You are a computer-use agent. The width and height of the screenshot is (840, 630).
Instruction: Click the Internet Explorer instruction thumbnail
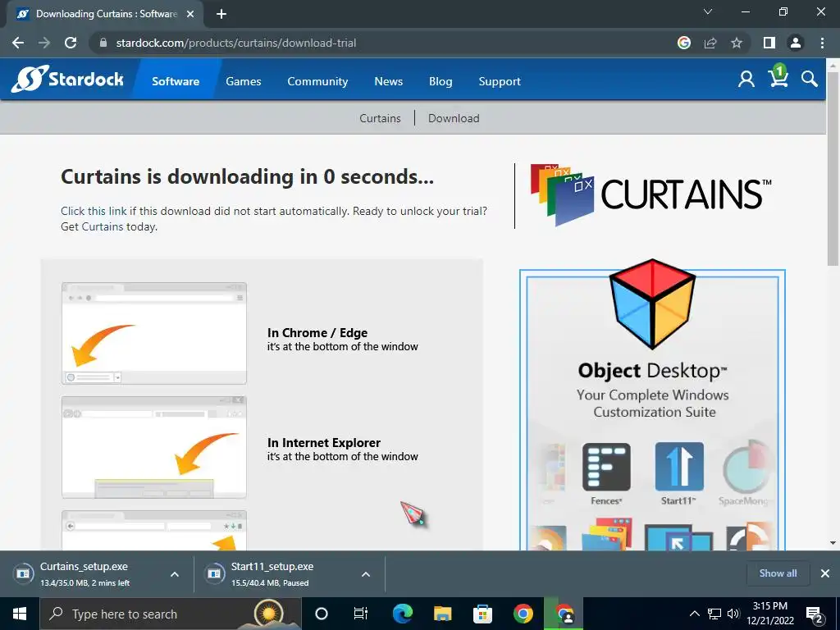coord(154,447)
